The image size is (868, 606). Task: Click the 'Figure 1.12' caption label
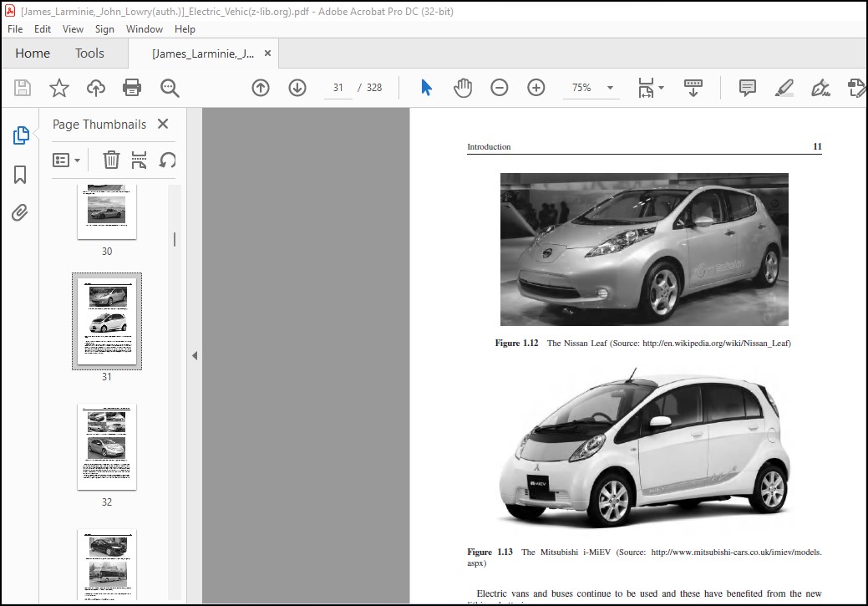pyautogui.click(x=516, y=343)
